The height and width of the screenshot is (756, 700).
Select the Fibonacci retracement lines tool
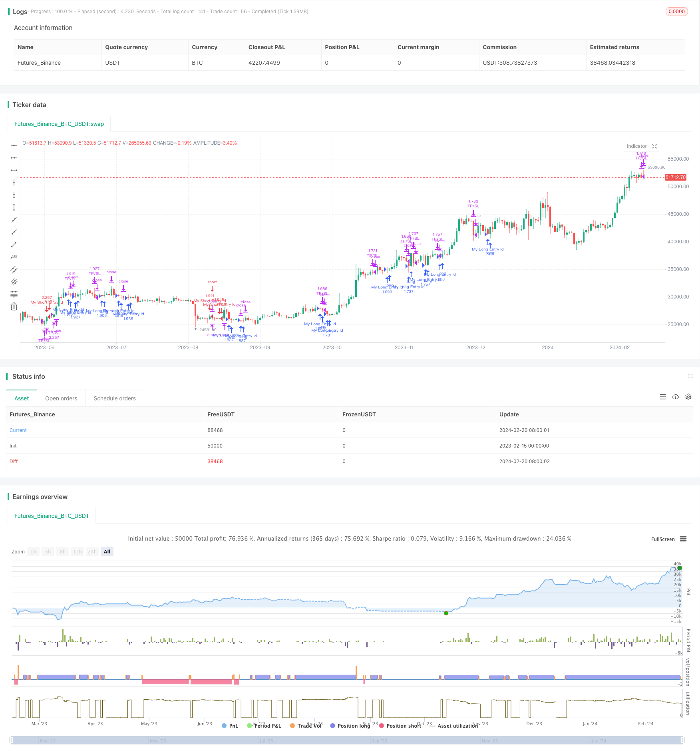[14, 294]
